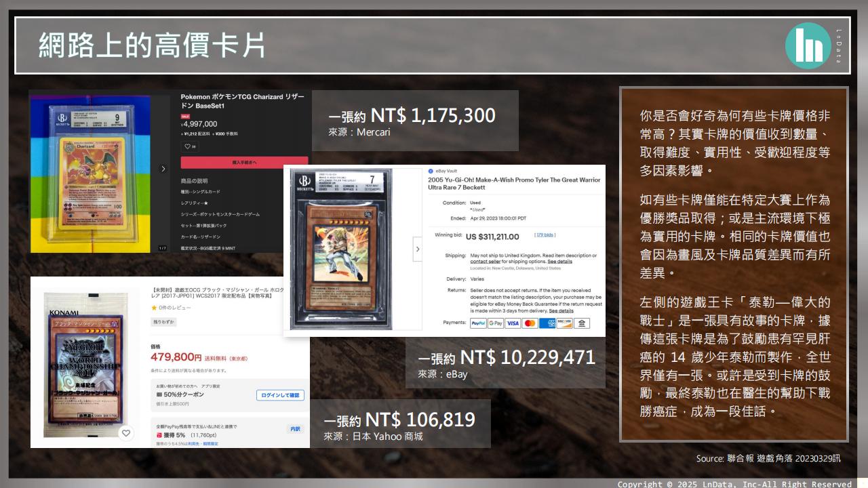
Task: Click the 商品の説明 heading on Mercari
Action: (194, 181)
